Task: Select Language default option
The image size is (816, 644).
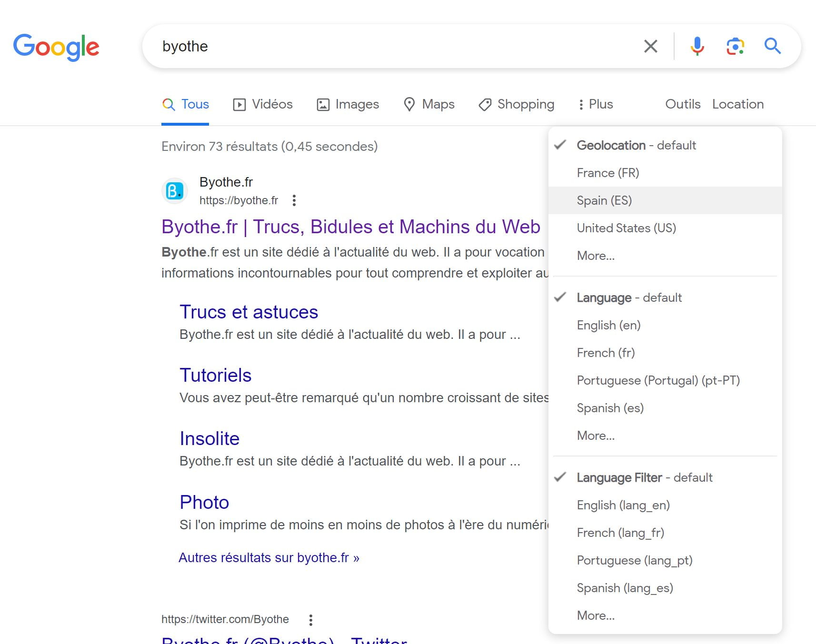Action: pyautogui.click(x=665, y=297)
